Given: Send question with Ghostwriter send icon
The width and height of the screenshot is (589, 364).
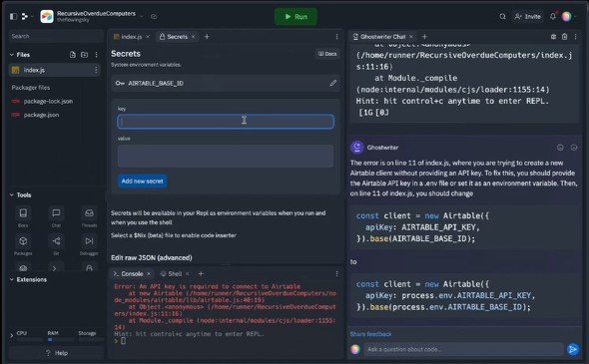Looking at the screenshot, I should pos(572,349).
